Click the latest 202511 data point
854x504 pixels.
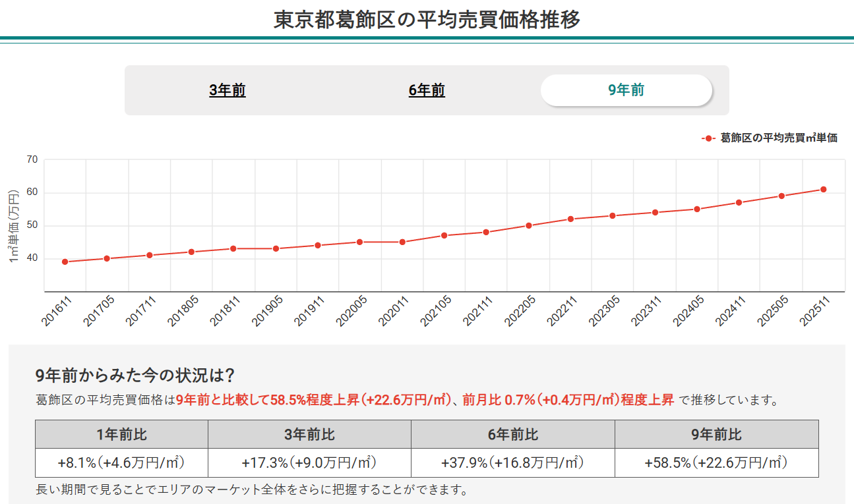click(824, 188)
